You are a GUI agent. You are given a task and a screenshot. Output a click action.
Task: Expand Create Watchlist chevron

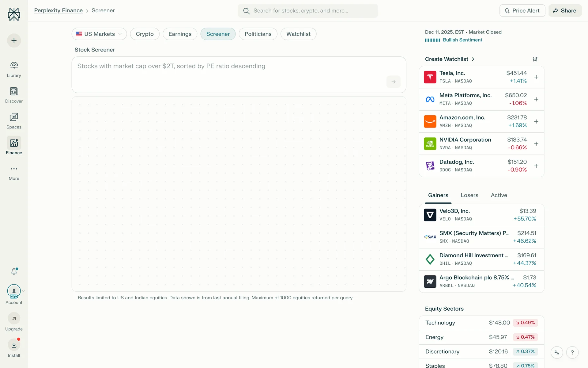[473, 59]
